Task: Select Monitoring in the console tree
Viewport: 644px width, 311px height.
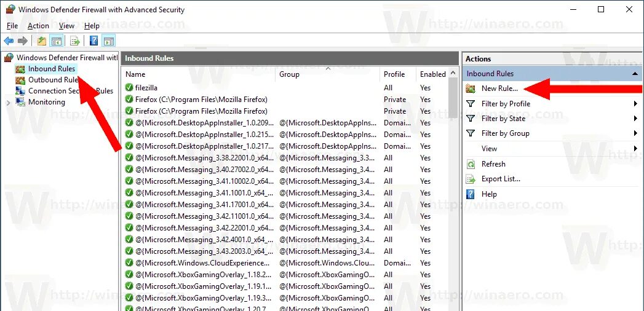Action: [46, 102]
